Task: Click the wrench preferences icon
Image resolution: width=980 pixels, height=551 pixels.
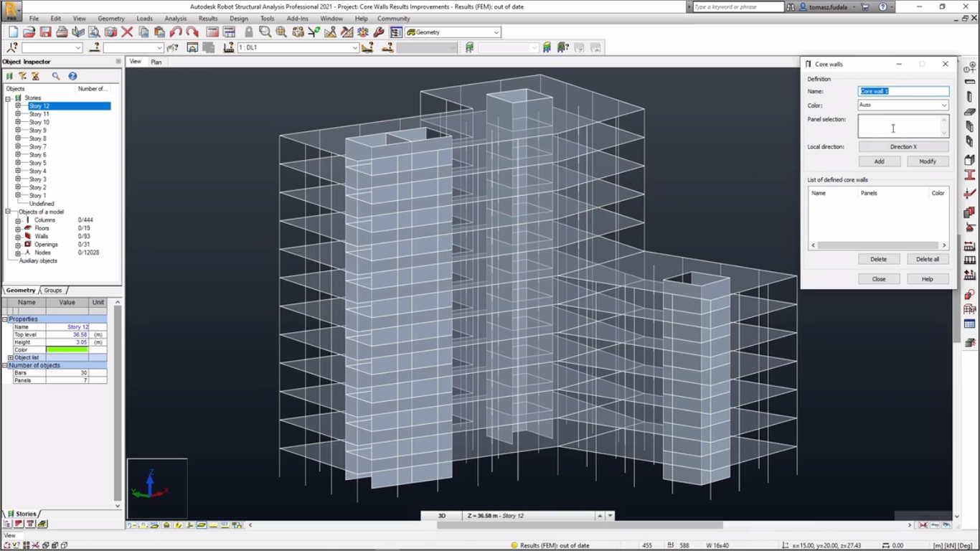Action: coord(379,32)
